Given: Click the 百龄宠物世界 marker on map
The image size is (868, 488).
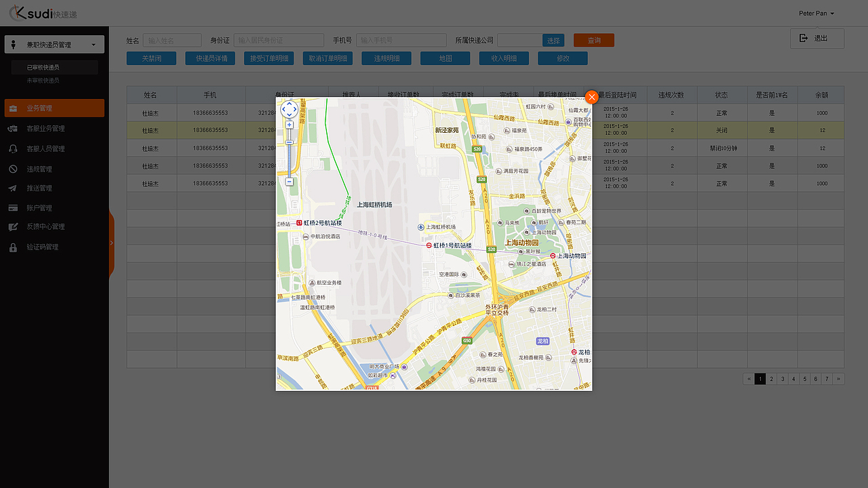Looking at the screenshot, I should (x=526, y=211).
